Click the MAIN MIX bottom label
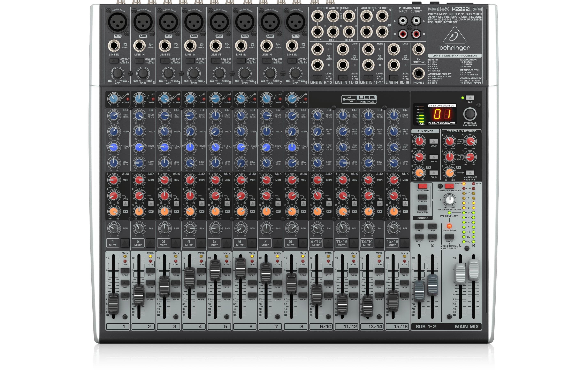This screenshot has height=370, width=588. [466, 326]
